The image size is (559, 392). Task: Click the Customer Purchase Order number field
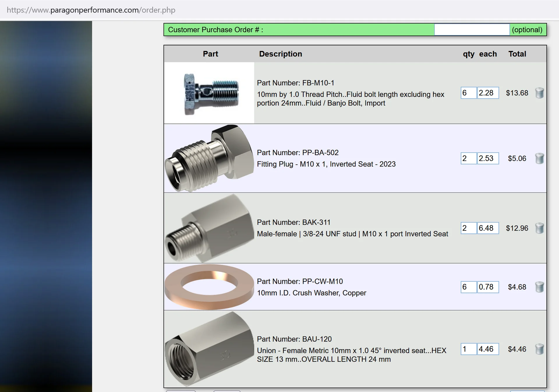pos(472,30)
